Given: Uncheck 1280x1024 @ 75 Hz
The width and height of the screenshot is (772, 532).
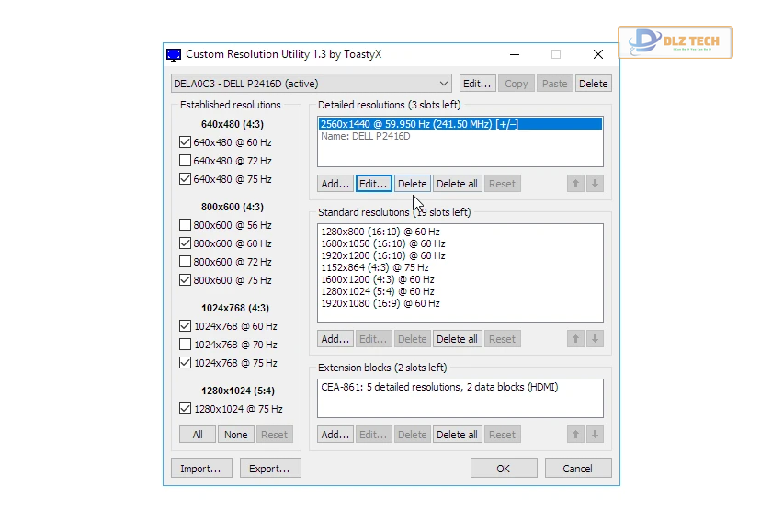Looking at the screenshot, I should point(185,409).
